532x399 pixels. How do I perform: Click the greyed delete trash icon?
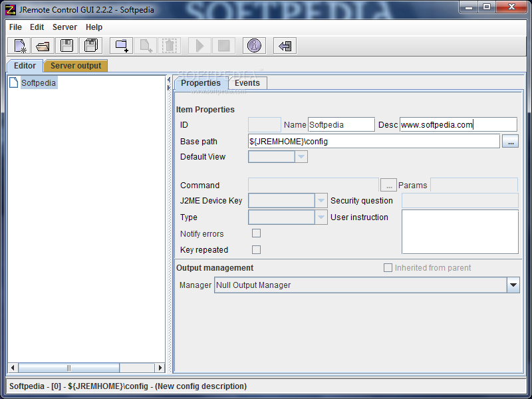tap(170, 45)
